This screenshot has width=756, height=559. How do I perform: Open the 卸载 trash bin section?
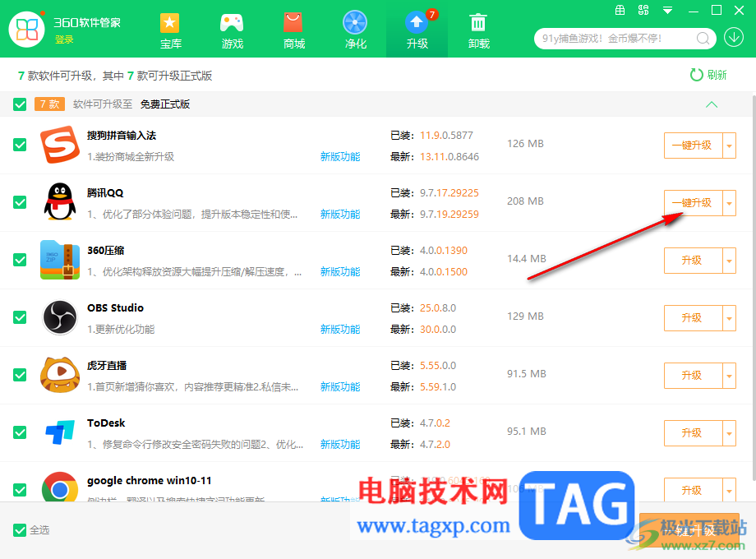point(478,31)
